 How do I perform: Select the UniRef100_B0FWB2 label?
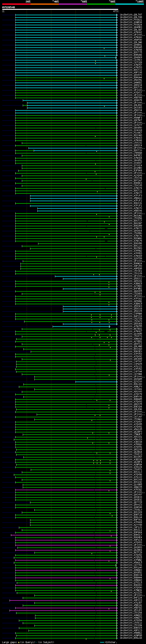click(x=131, y=289)
